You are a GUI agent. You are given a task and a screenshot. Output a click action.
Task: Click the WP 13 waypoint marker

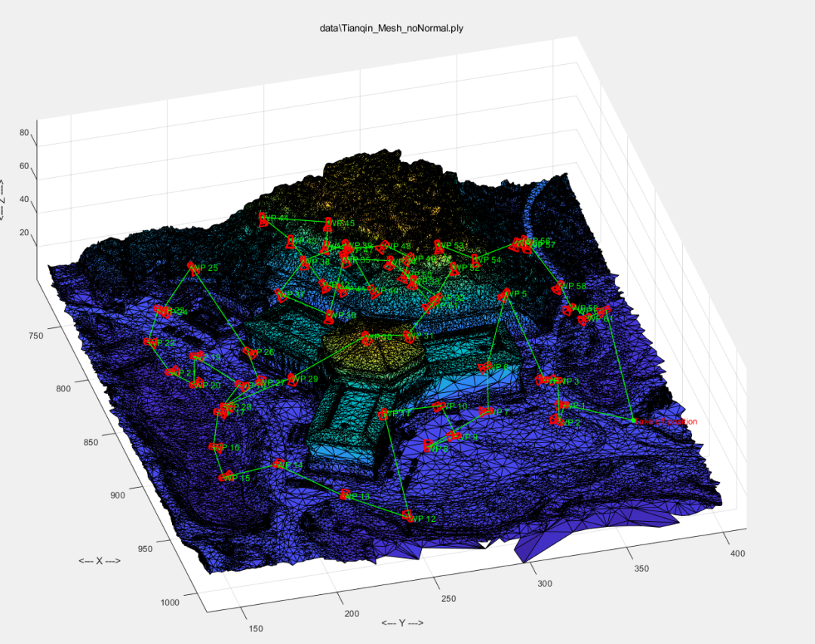346,495
